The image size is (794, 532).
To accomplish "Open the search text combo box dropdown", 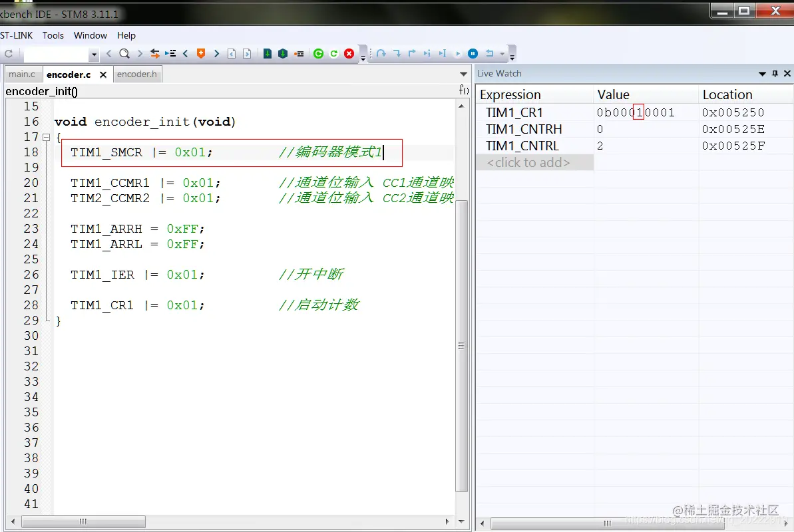I will 94,54.
